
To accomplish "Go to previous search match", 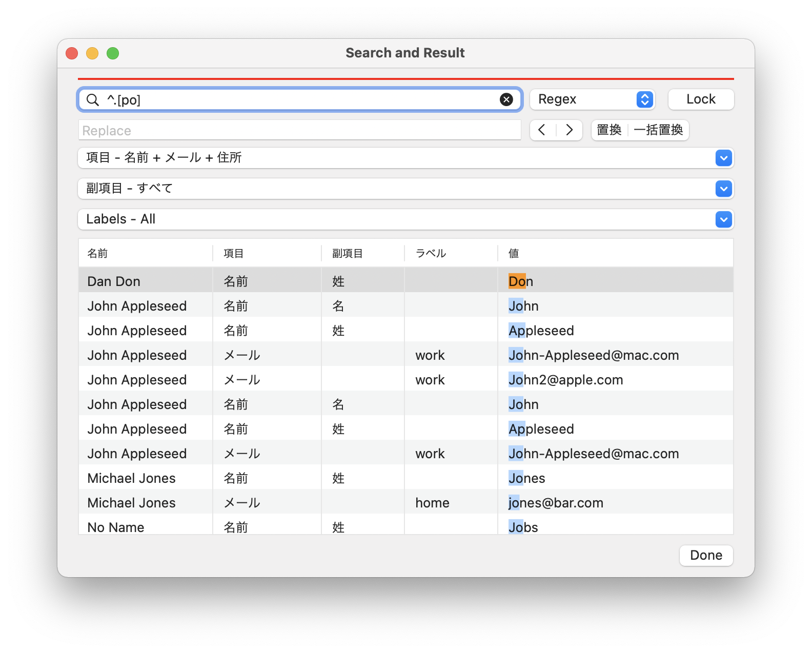I will pos(542,130).
